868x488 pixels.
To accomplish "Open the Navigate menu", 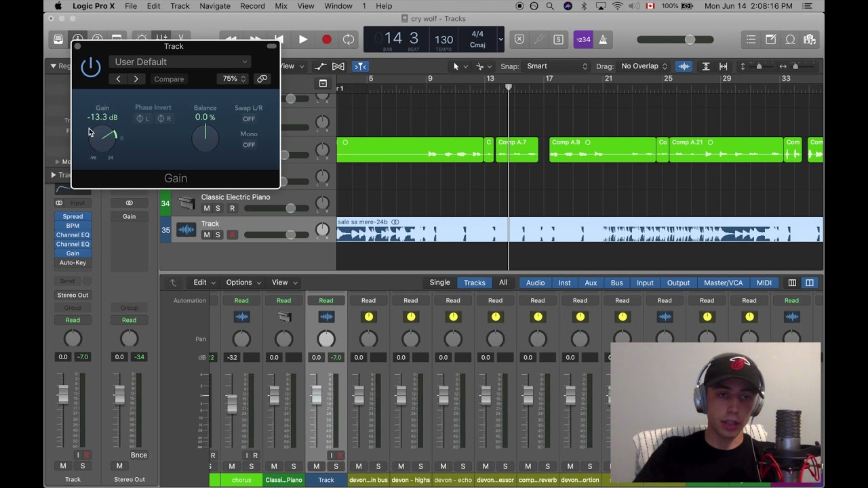I will (x=215, y=6).
